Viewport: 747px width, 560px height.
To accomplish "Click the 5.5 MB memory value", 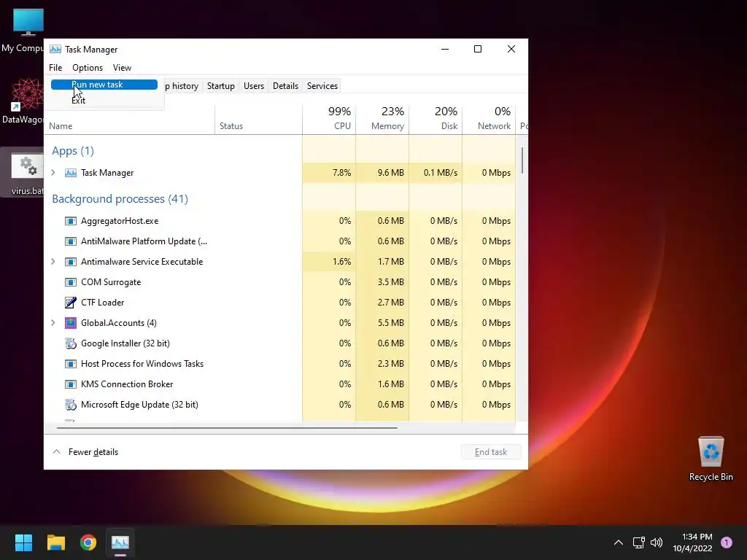I will pos(391,323).
